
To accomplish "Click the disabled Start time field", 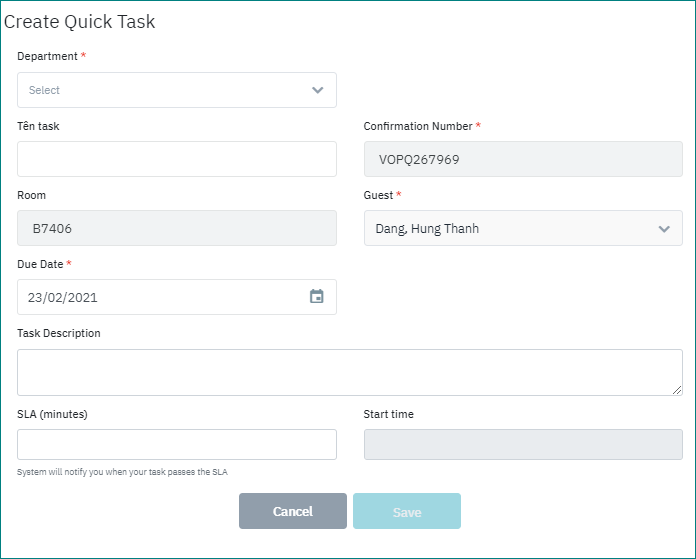I will click(x=523, y=445).
